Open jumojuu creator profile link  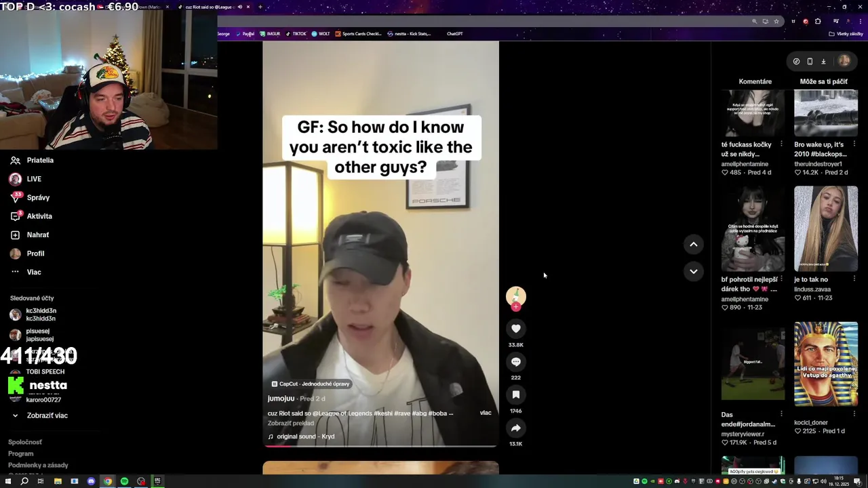coord(281,399)
